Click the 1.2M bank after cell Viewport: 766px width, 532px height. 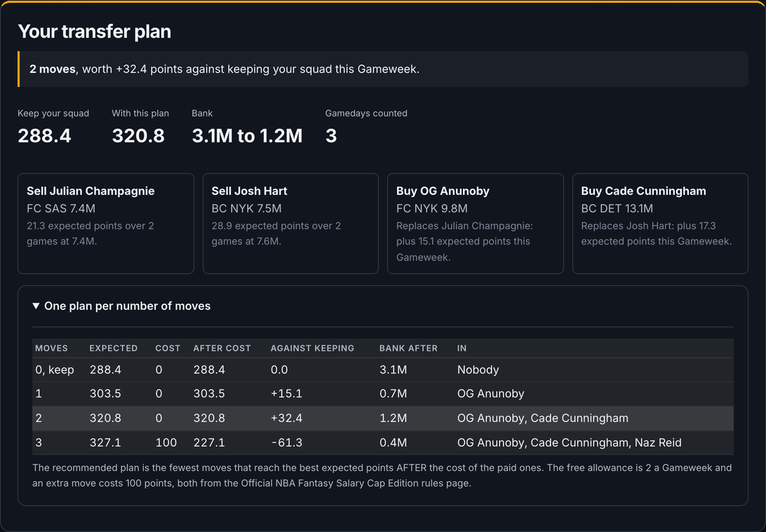point(394,418)
